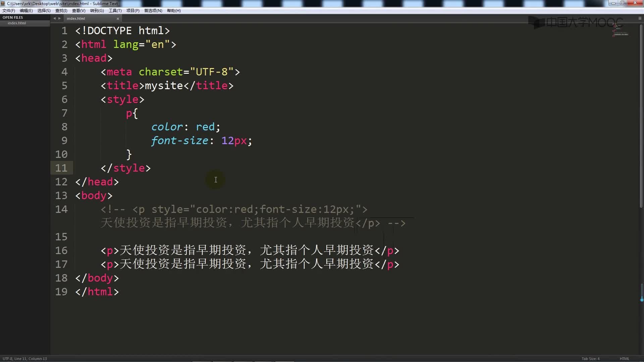The width and height of the screenshot is (644, 362).
Task: Click the closing style tag
Action: coord(126,168)
